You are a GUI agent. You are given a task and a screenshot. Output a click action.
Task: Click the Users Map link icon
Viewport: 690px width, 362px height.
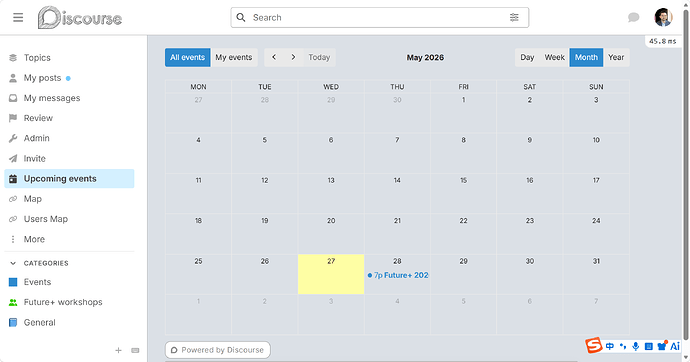click(13, 219)
